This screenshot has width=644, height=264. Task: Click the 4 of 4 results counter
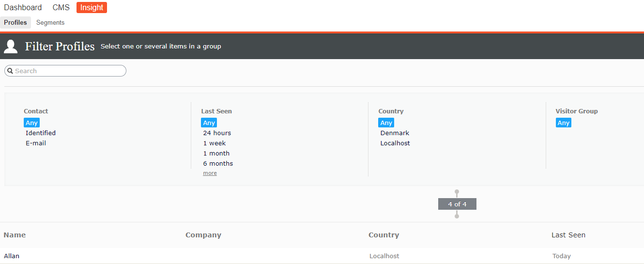pos(457,204)
